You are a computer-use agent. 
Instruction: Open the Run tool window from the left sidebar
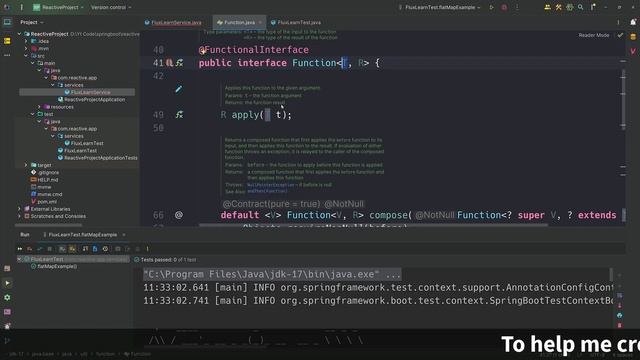7,283
